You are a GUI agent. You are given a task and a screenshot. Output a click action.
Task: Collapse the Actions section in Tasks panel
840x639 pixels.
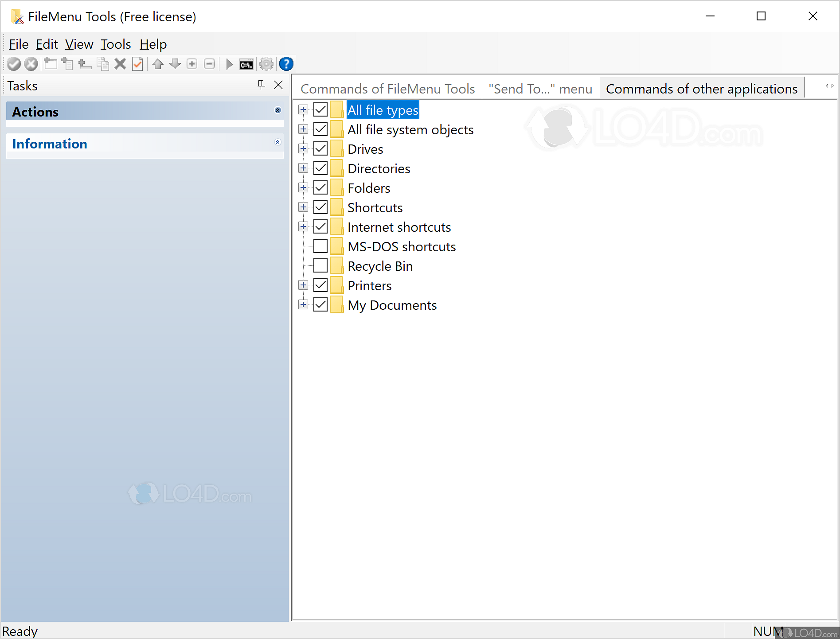[x=278, y=110]
